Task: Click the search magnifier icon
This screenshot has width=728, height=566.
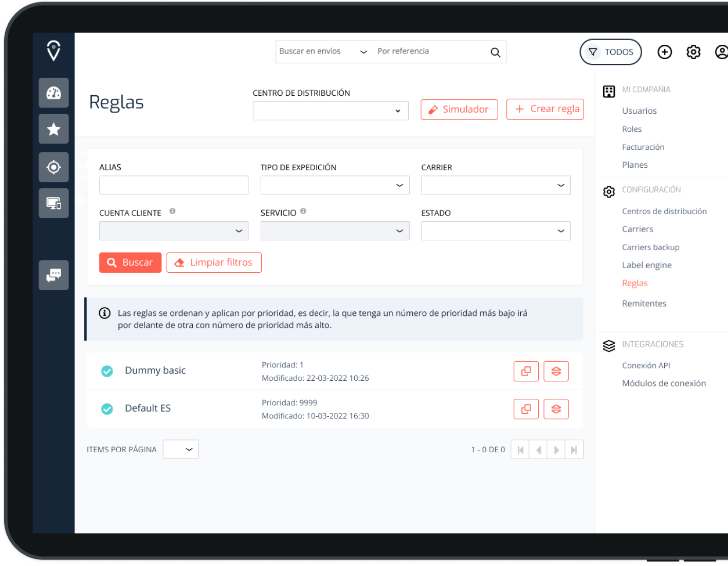Action: (495, 52)
